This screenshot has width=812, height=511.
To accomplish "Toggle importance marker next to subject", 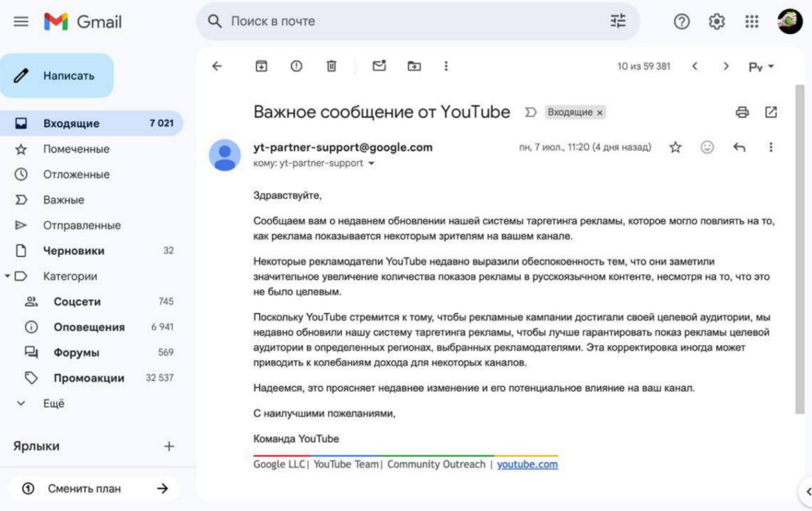I will (x=531, y=112).
